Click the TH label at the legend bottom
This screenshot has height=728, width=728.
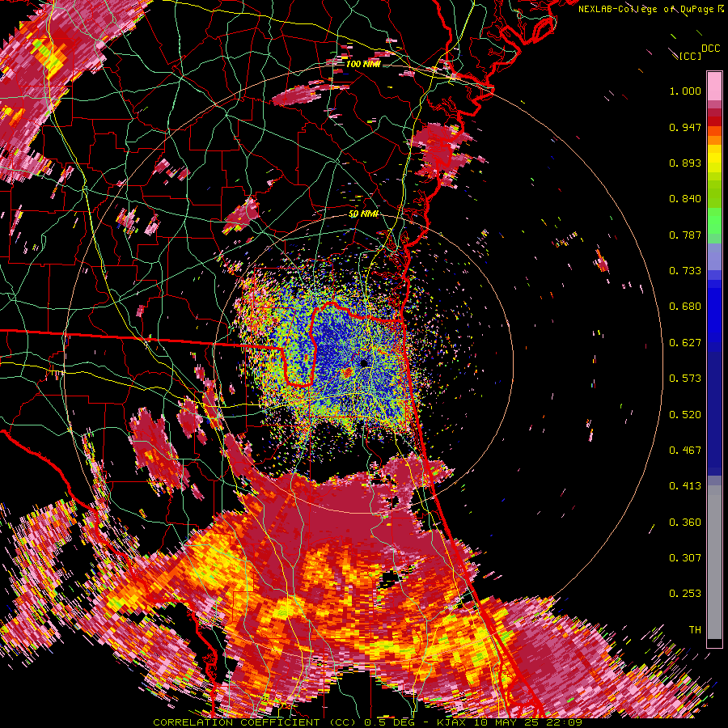click(695, 630)
